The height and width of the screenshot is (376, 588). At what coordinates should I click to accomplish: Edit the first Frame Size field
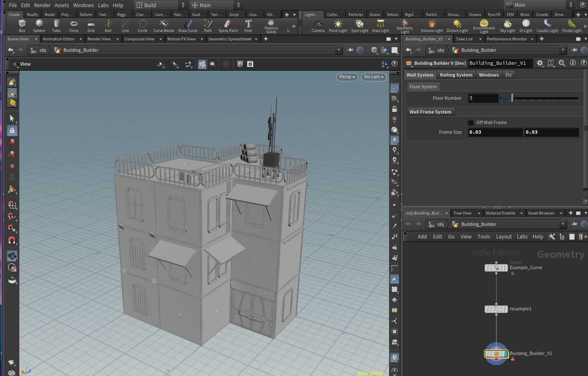495,132
